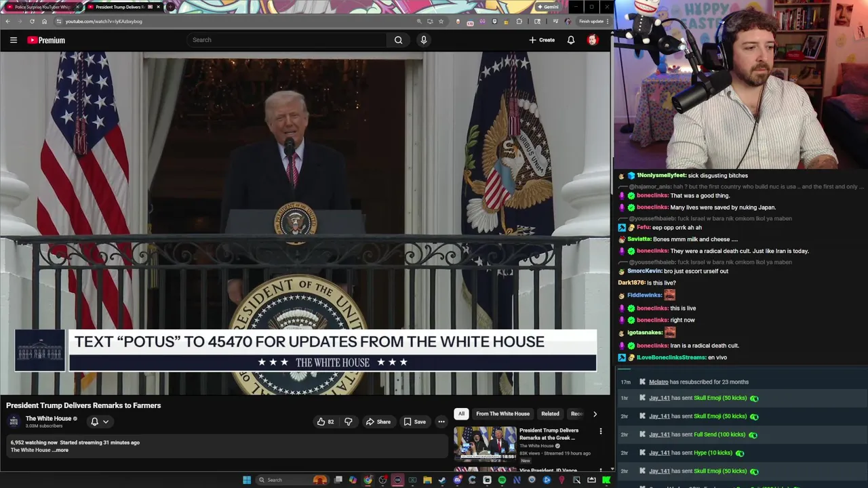Open the Kick green icon in taskbar
This screenshot has height=488, width=868.
[x=606, y=480]
